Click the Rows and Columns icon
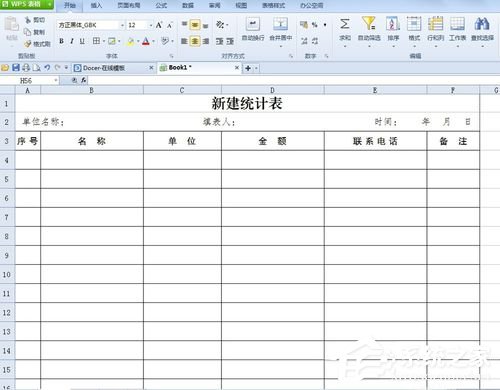The width and height of the screenshot is (500, 390). pyautogui.click(x=435, y=24)
